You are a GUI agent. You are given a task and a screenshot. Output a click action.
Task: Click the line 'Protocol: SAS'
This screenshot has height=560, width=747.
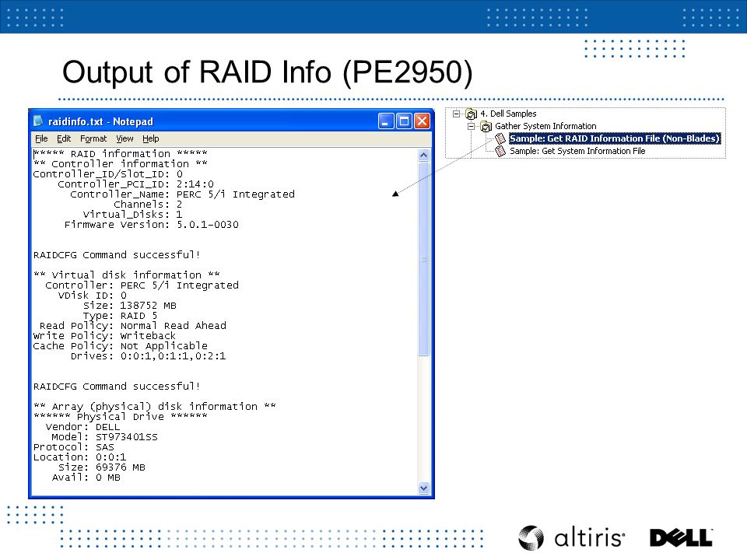73,446
